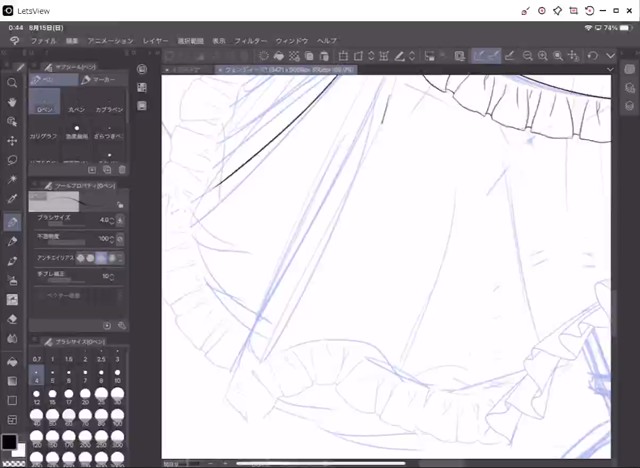This screenshot has width=640, height=468.
Task: Adjust opacity stepper arrows
Action: pos(112,239)
